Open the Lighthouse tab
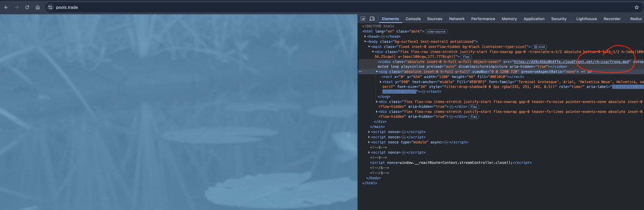Screen dimensions: 644x210 pos(587,19)
